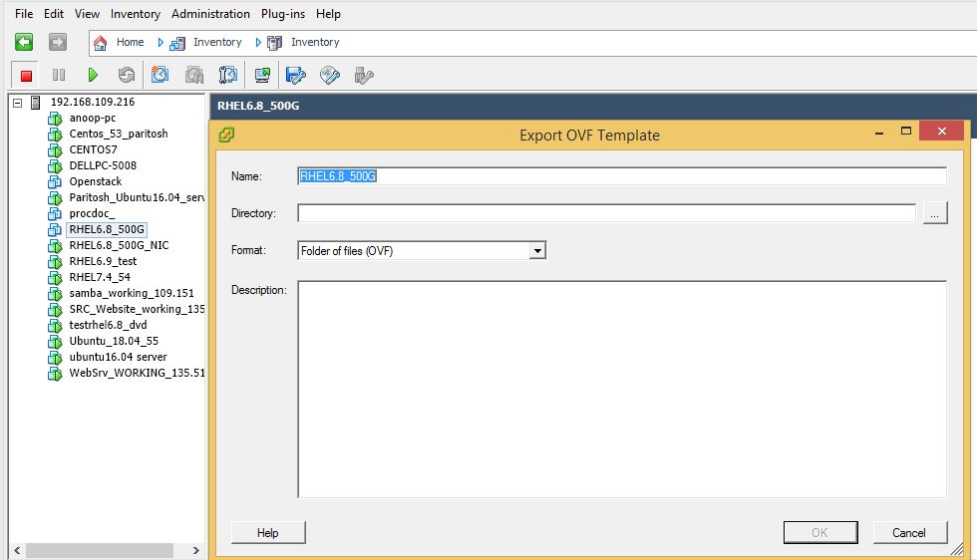
Task: Open the Format dropdown arrow
Action: pos(537,250)
